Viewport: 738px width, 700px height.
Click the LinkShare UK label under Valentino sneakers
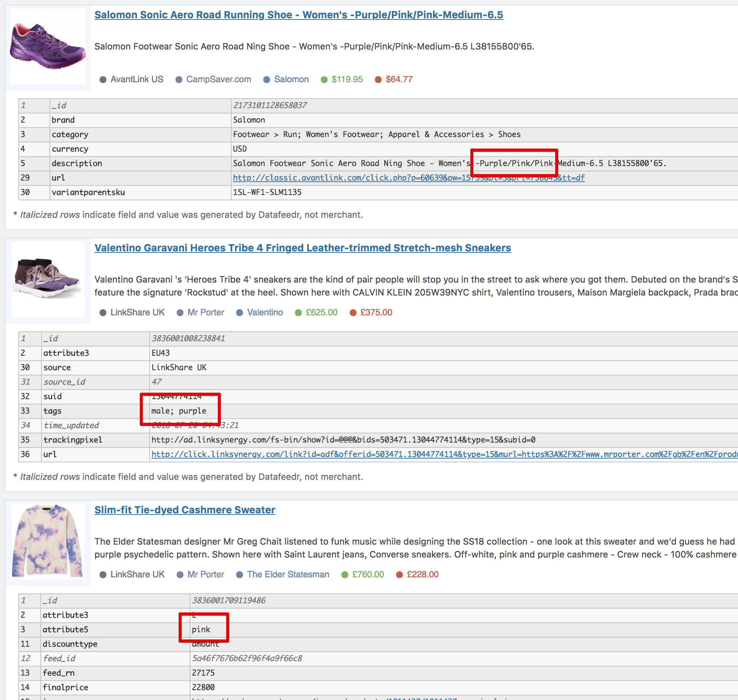click(137, 312)
